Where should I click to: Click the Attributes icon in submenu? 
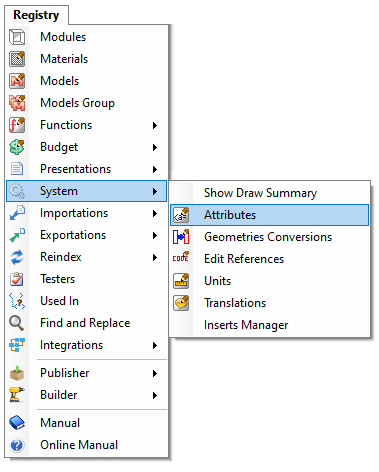(x=181, y=215)
